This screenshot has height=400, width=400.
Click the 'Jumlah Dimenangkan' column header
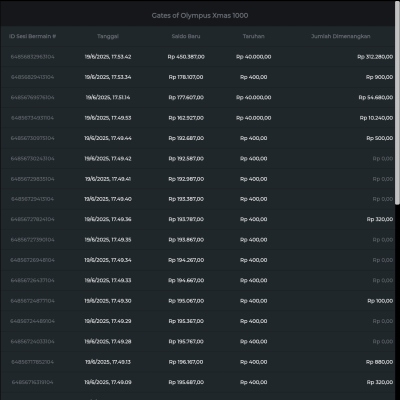pos(341,36)
